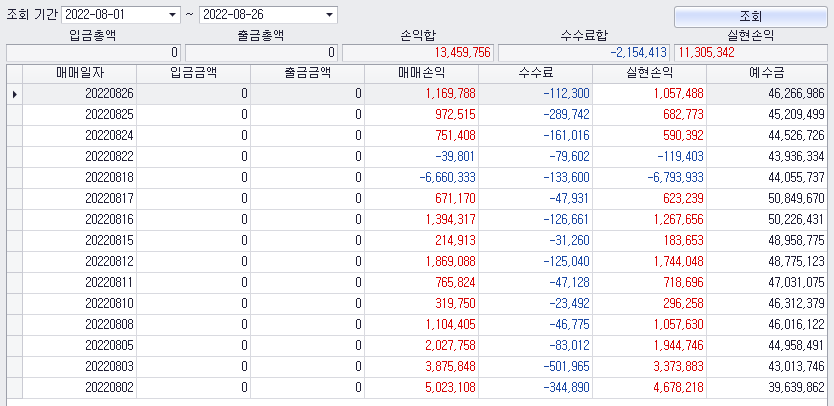Click the 실현손익 summary field 11,305,342
The width and height of the screenshot is (834, 406).
click(x=750, y=53)
